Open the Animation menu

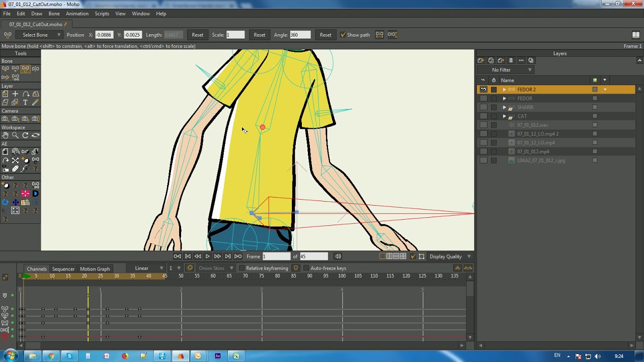pos(77,14)
